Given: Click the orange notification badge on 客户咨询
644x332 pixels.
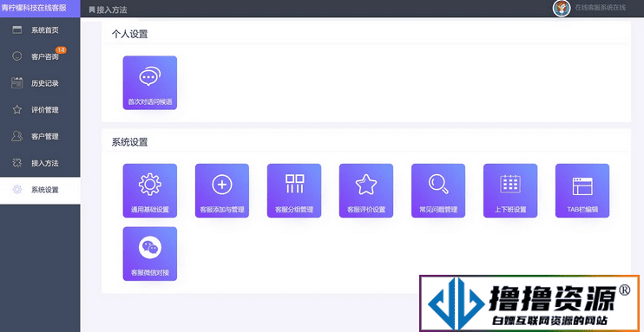Looking at the screenshot, I should click(61, 50).
